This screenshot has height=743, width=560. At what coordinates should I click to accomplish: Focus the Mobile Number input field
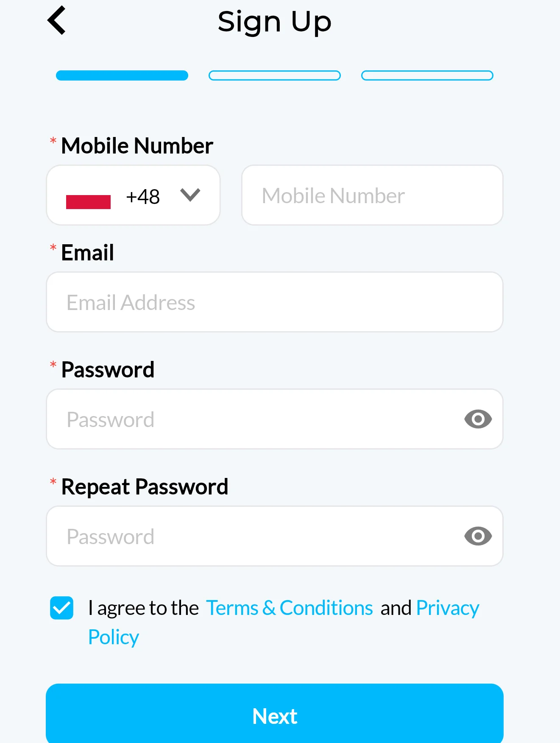[372, 196]
